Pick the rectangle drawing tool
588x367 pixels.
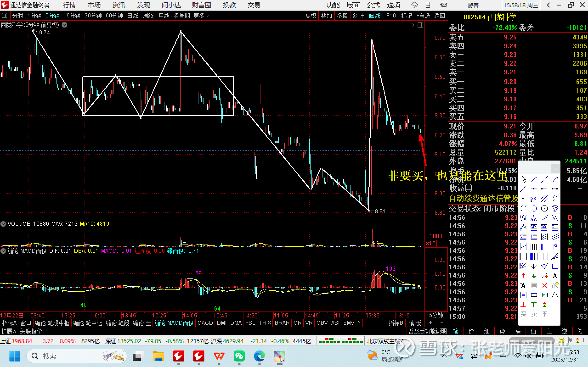tap(555, 266)
